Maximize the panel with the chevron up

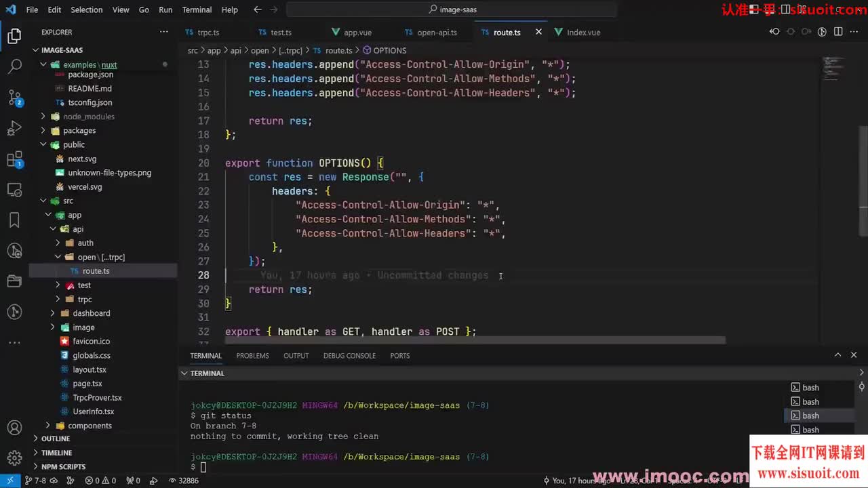point(837,355)
